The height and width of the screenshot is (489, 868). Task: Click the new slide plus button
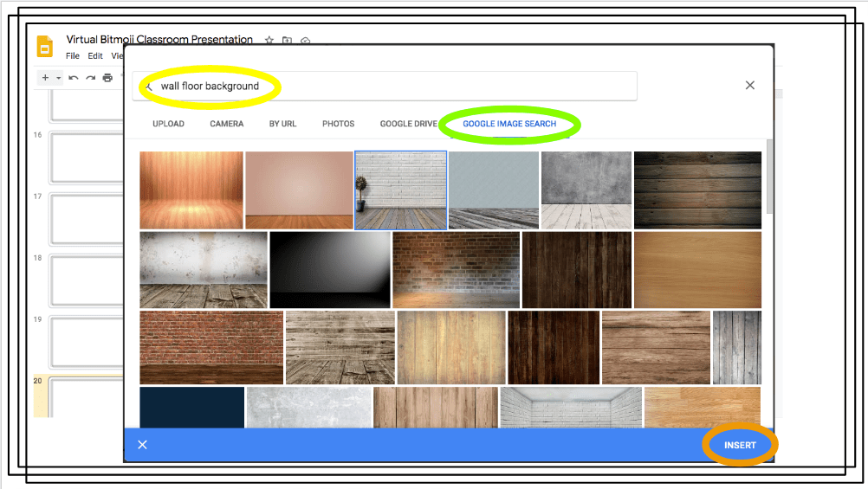[x=46, y=78]
